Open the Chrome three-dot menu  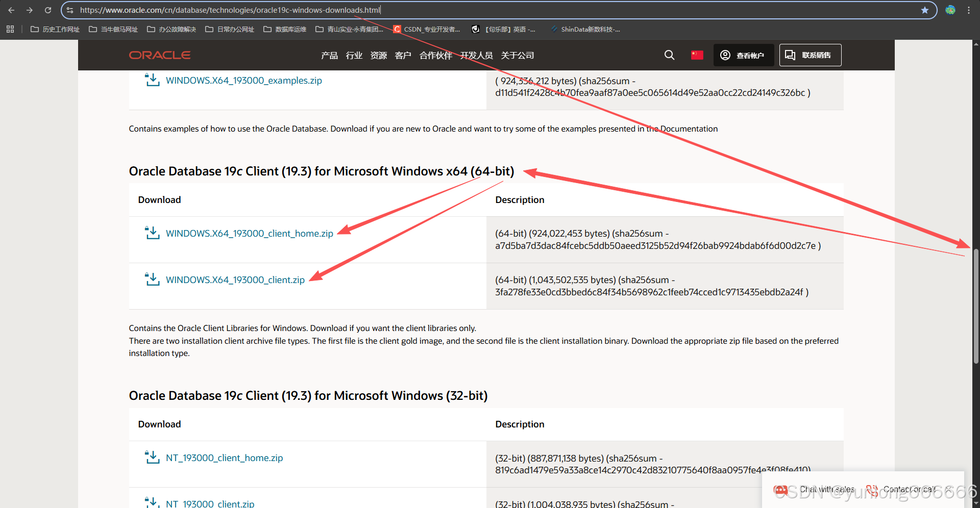[969, 10]
